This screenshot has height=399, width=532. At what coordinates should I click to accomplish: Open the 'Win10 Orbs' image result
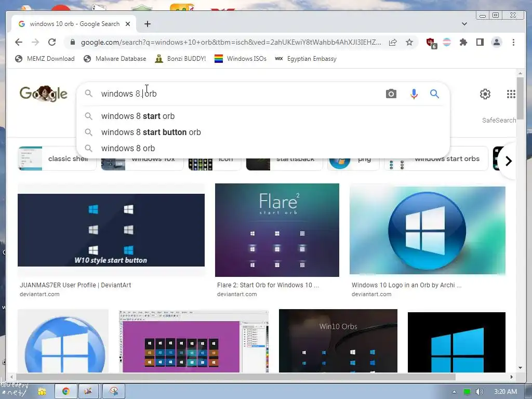coord(338,341)
